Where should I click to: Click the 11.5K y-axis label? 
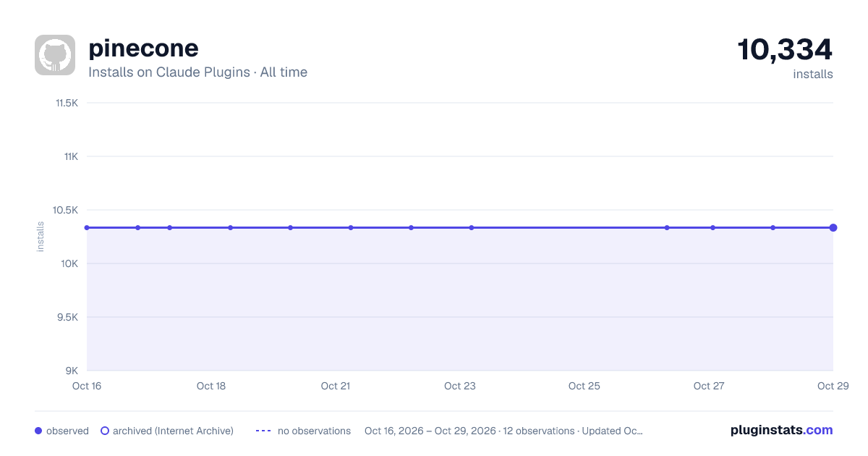(67, 103)
